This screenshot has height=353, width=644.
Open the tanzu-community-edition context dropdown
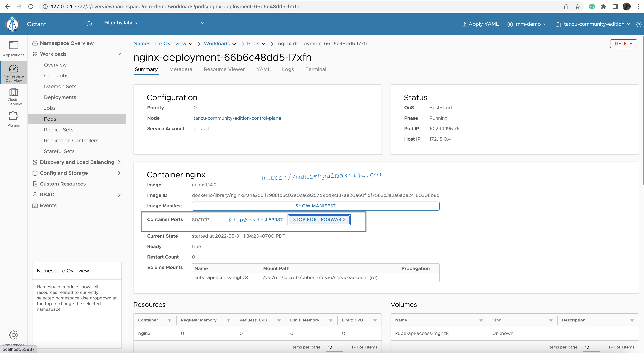click(593, 24)
